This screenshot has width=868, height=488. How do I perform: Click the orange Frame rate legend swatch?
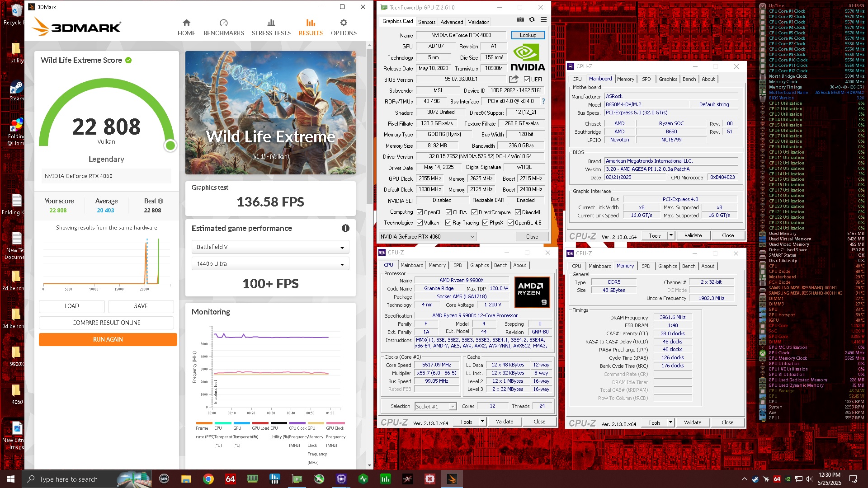coord(204,423)
